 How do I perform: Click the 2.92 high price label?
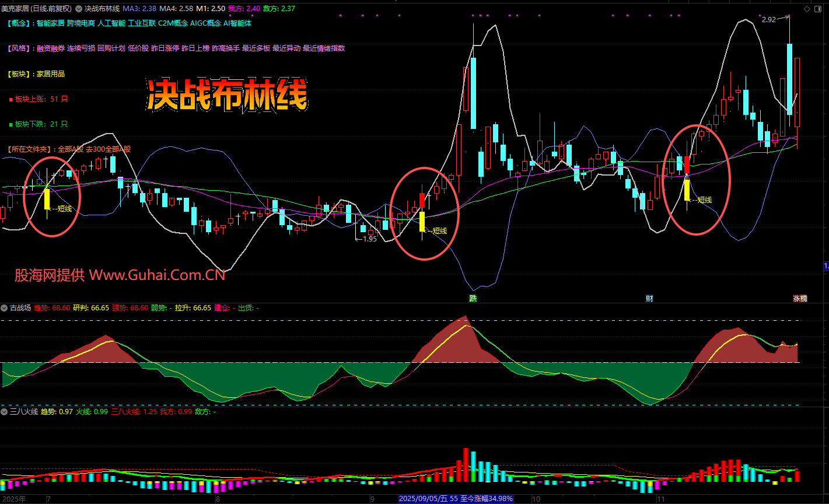769,20
